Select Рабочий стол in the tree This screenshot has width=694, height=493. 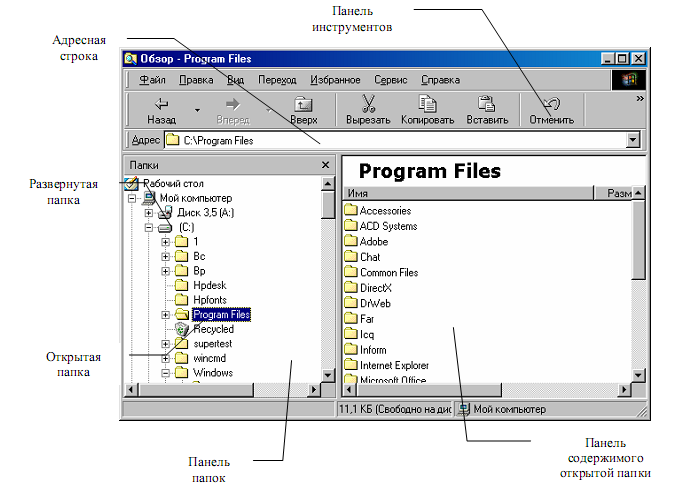173,183
